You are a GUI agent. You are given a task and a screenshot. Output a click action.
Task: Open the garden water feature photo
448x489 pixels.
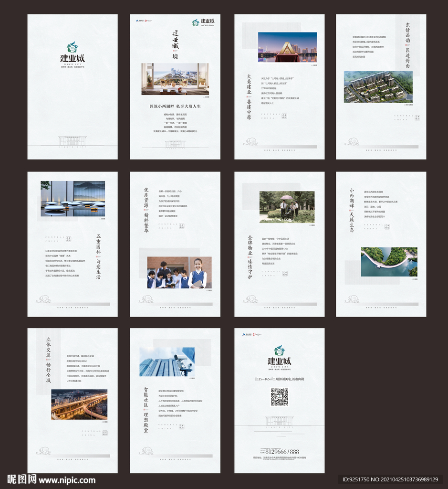coord(73,199)
